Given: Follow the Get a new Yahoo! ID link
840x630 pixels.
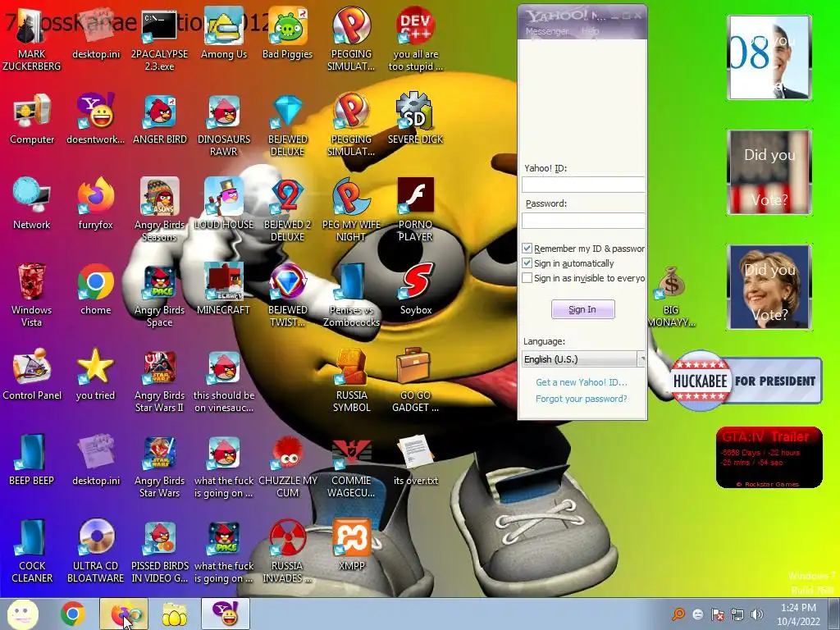Looking at the screenshot, I should pyautogui.click(x=582, y=382).
